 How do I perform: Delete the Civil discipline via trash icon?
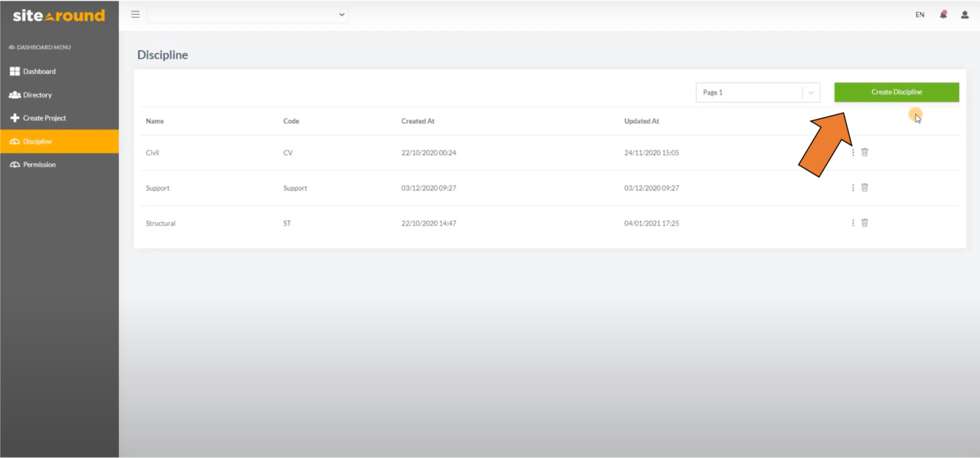point(864,151)
